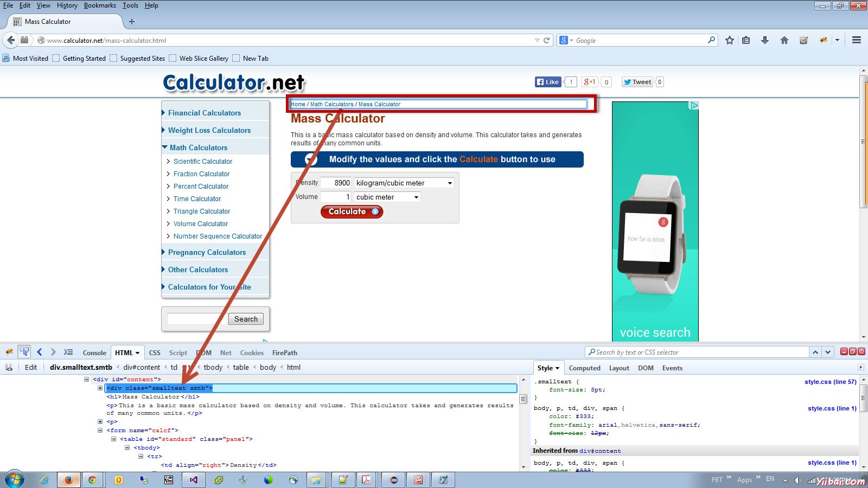Activate Firebug's element inspector tool

click(24, 352)
